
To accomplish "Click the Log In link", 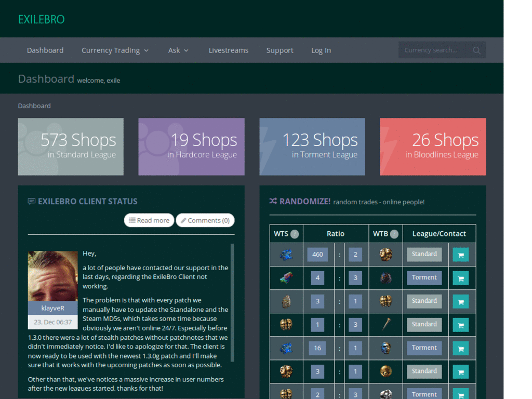I will [321, 50].
